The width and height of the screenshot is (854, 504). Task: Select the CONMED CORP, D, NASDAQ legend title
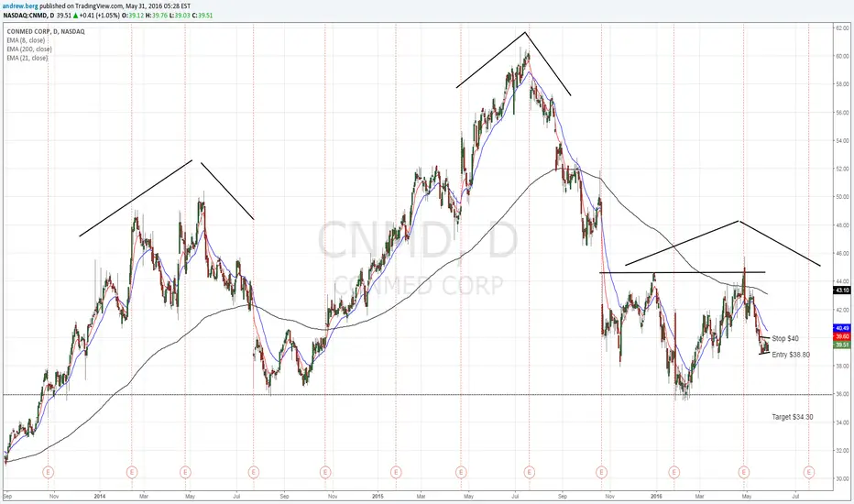point(46,31)
